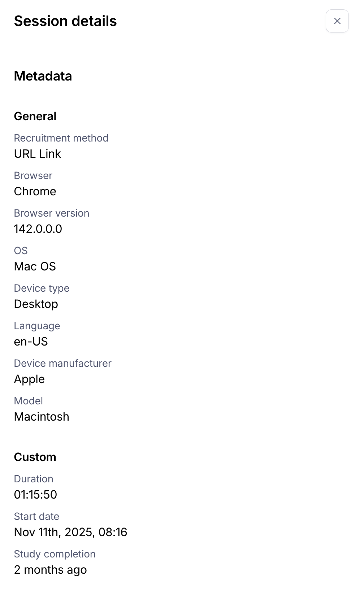Click the Browser version label
The height and width of the screenshot is (595, 364).
pyautogui.click(x=52, y=213)
